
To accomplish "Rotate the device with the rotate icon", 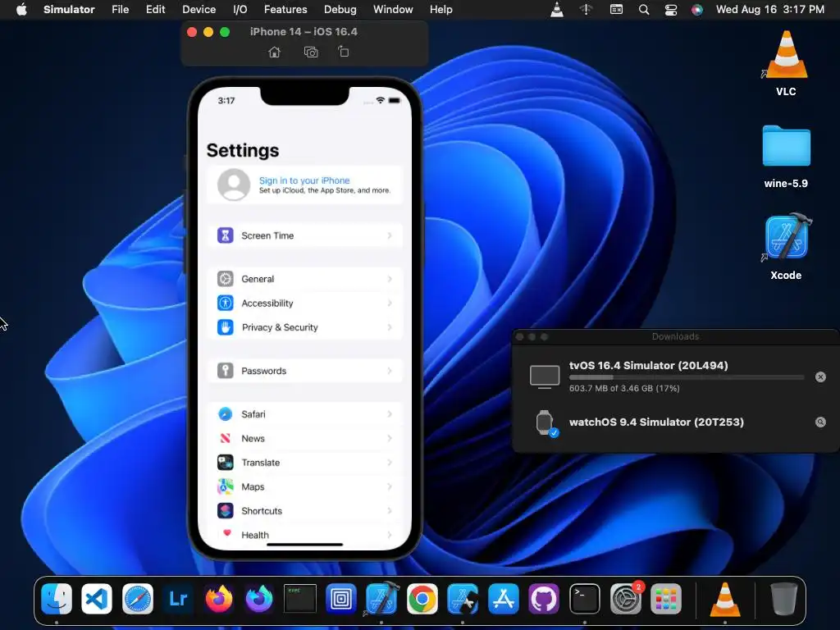I will pyautogui.click(x=344, y=52).
